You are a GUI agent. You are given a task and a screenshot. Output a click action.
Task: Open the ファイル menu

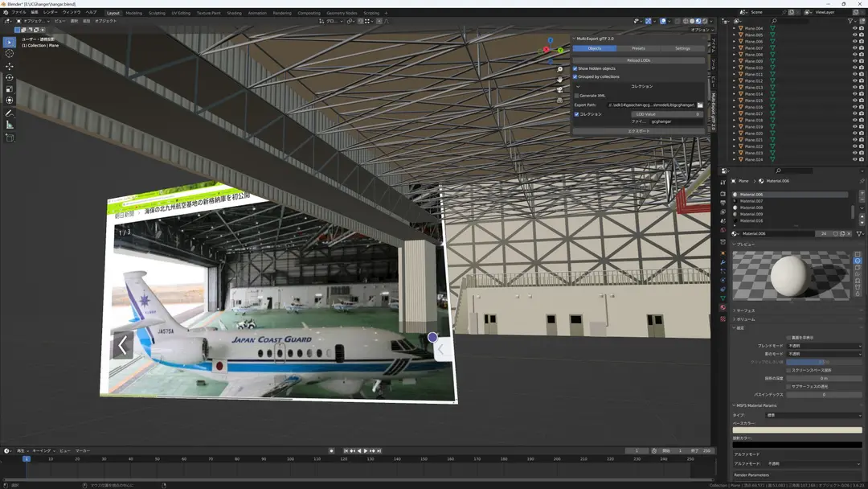click(x=18, y=12)
